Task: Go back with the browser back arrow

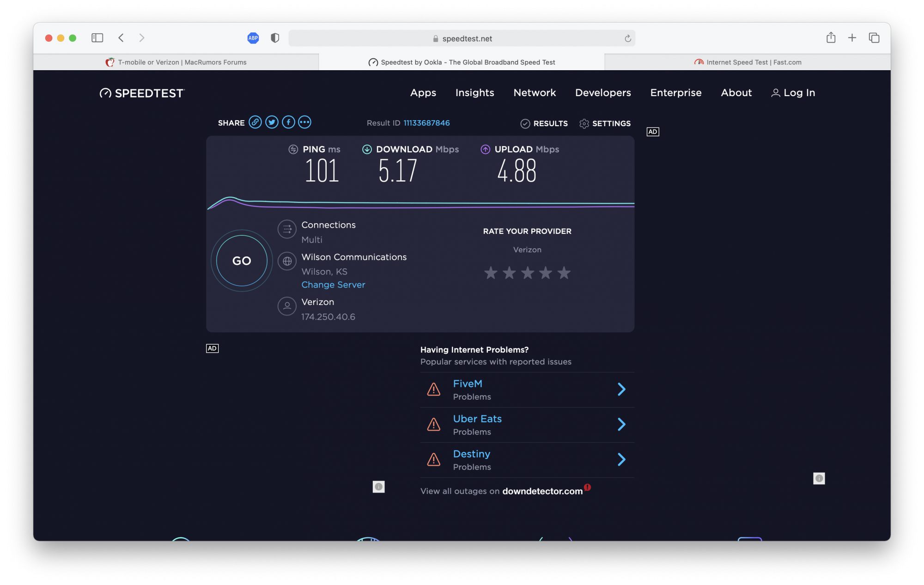Action: coord(121,38)
